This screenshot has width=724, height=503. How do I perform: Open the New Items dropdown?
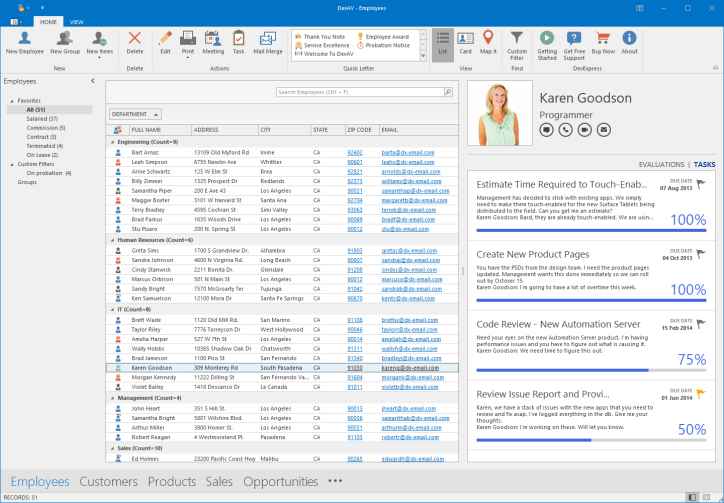click(x=100, y=41)
